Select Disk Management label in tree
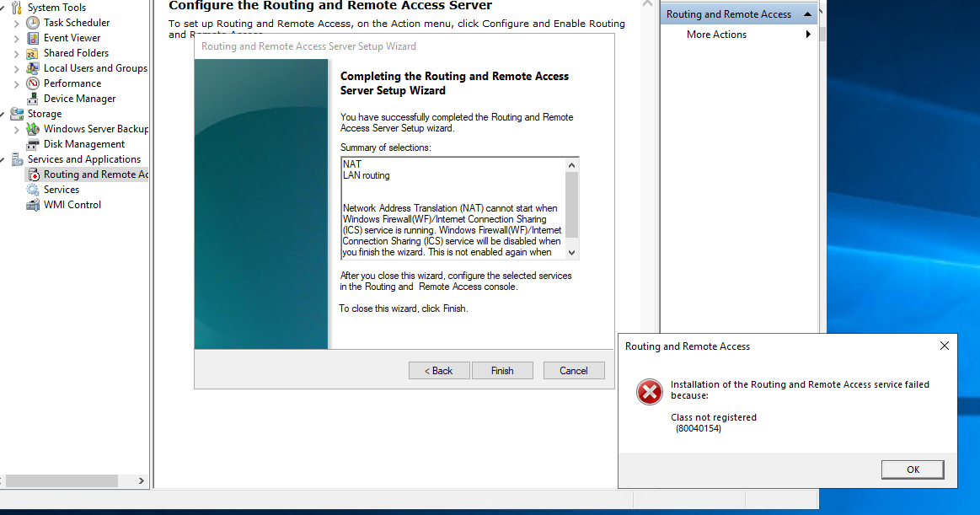Image resolution: width=980 pixels, height=515 pixels. click(83, 144)
